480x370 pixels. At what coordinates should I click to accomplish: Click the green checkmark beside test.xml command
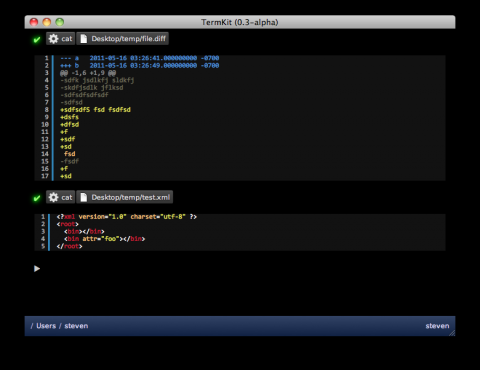point(37,198)
